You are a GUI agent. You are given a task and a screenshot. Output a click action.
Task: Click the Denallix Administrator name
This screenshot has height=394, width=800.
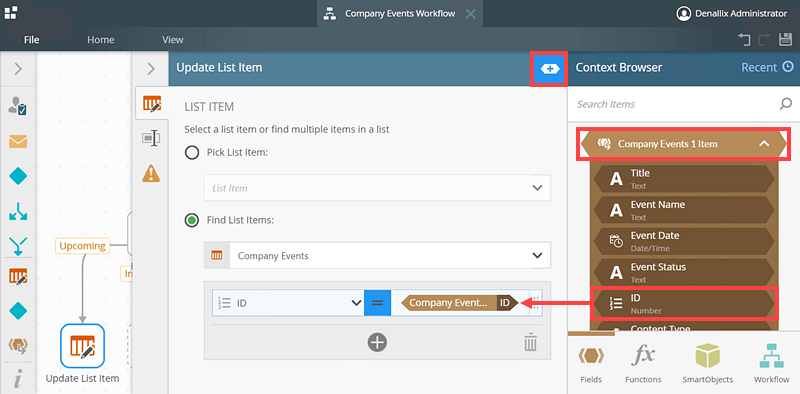741,14
